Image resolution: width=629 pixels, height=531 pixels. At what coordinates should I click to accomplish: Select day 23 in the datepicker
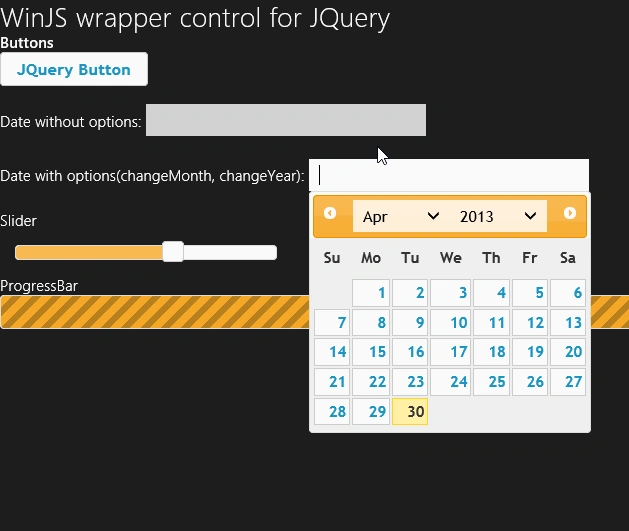410,382
